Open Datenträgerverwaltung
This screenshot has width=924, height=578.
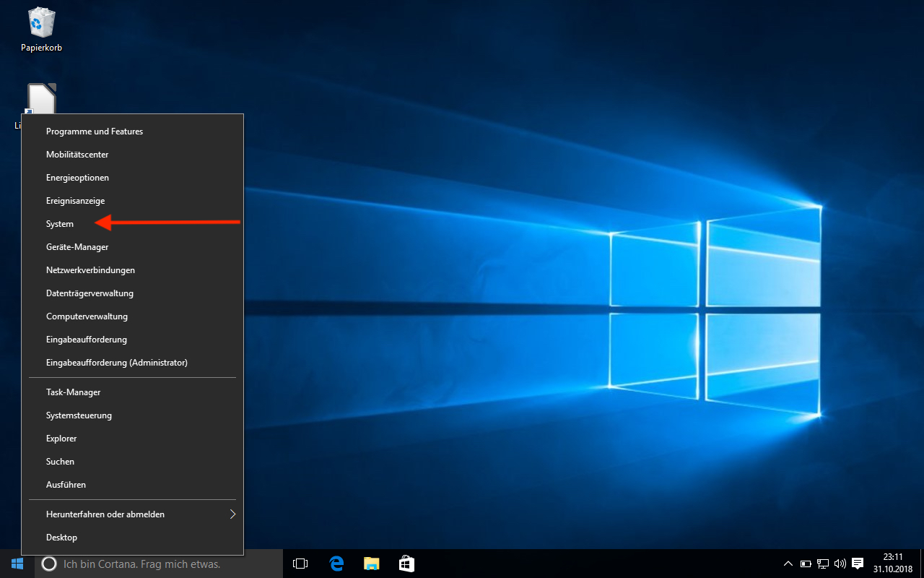(x=132, y=293)
